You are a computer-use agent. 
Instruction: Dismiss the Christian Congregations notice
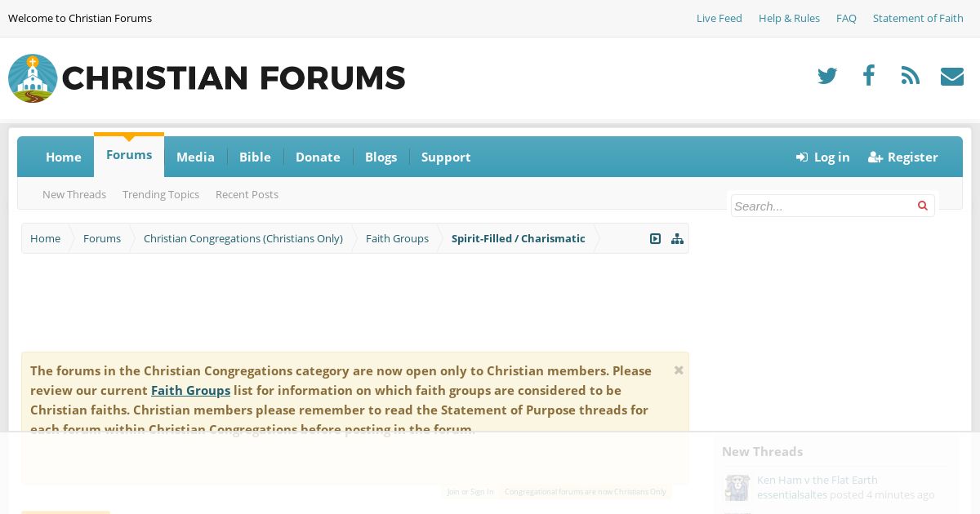click(679, 370)
